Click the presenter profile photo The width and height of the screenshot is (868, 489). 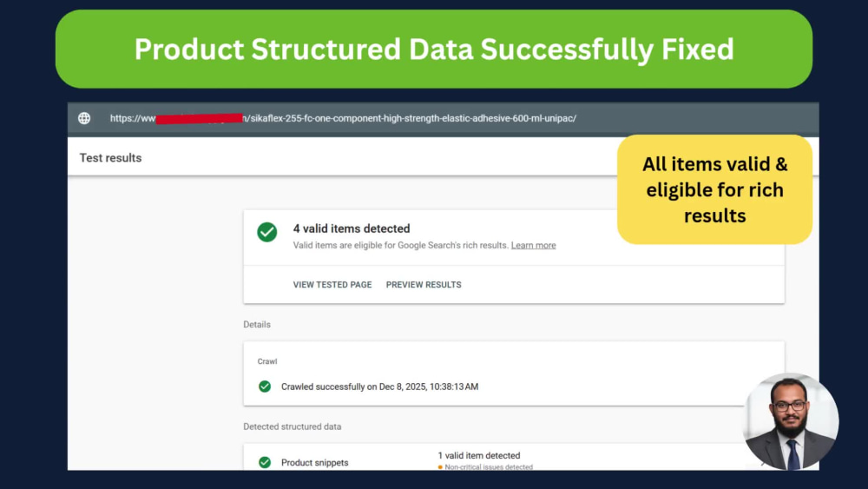[792, 421]
